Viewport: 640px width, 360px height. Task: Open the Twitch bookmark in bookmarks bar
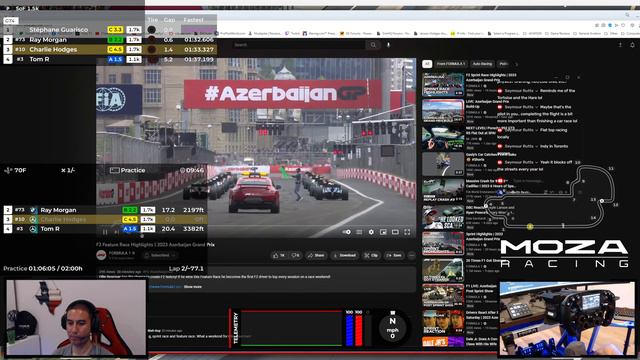pos(293,33)
